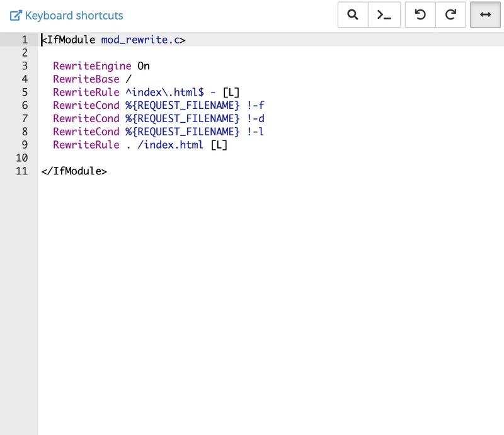Open the command prompt icon in the toolbar
This screenshot has height=435, width=504.
point(384,14)
